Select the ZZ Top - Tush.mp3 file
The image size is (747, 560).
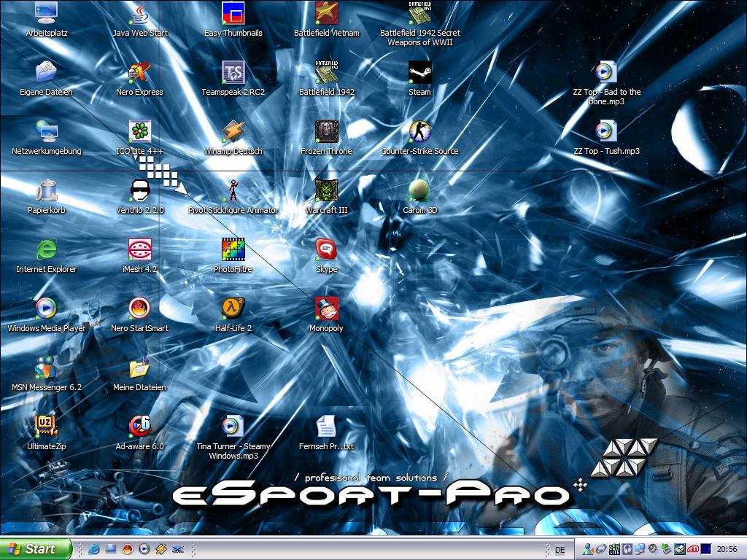(606, 138)
